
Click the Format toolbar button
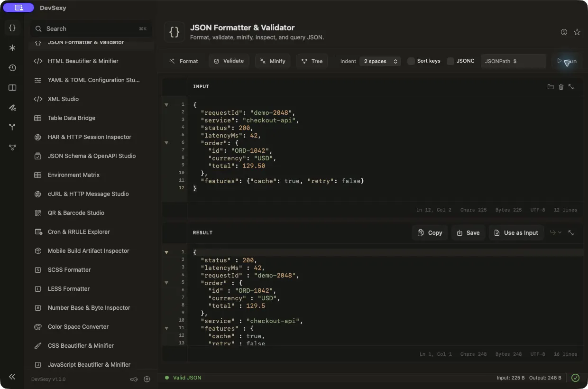[x=184, y=61]
